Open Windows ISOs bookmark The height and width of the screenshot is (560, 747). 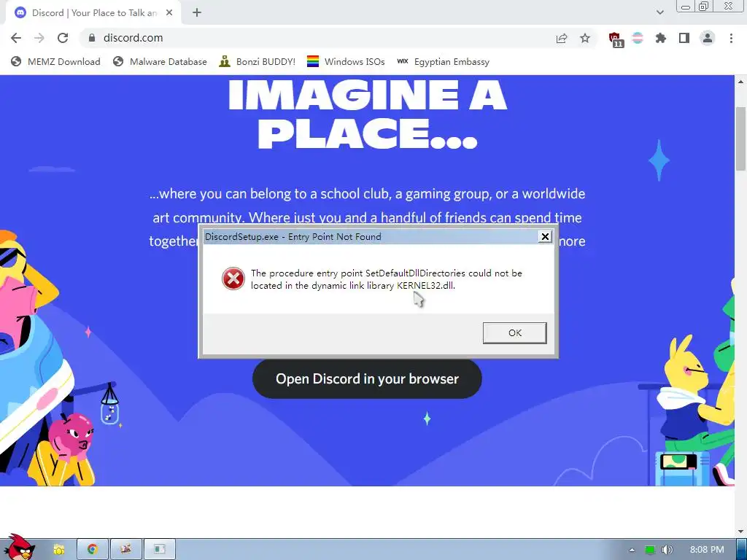click(346, 61)
